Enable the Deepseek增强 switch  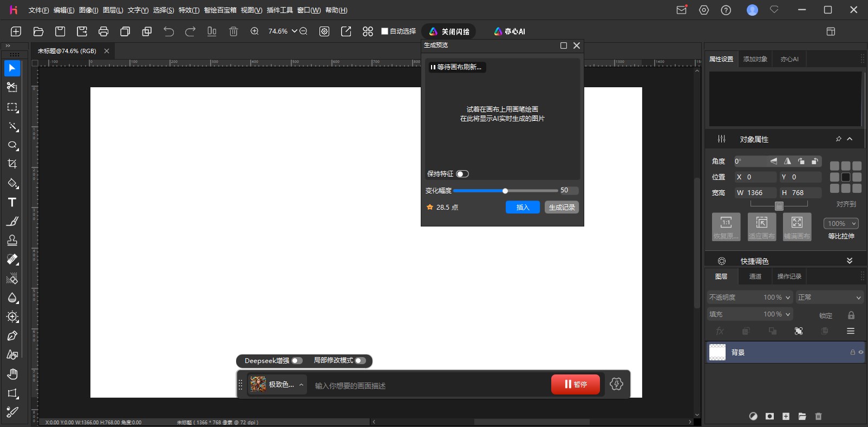(x=297, y=360)
